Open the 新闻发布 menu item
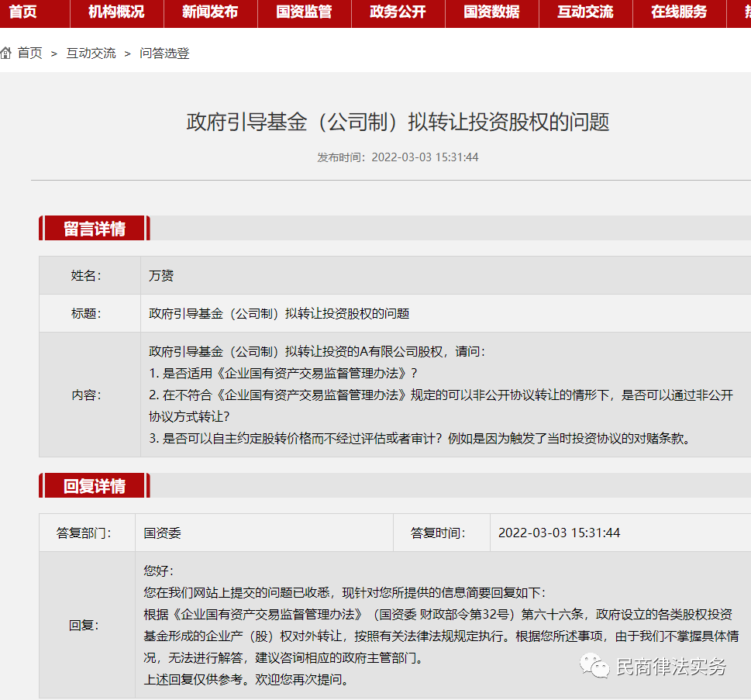 pyautogui.click(x=210, y=12)
